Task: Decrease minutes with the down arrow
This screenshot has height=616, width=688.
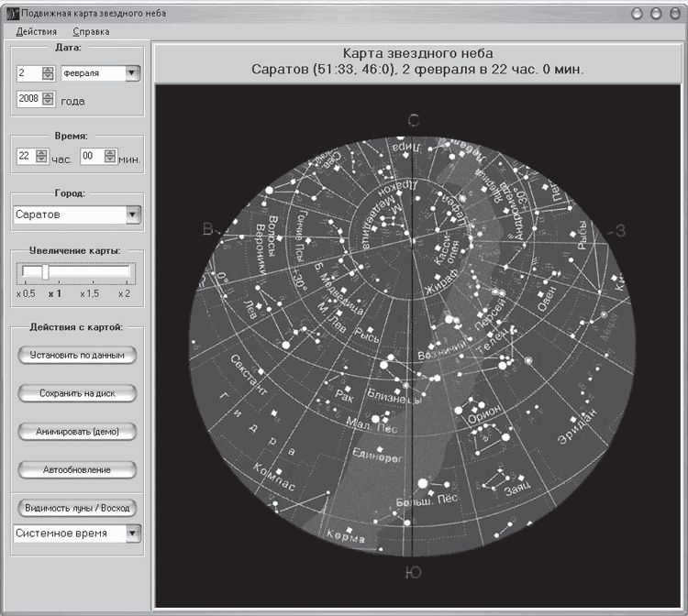Action: tap(111, 159)
